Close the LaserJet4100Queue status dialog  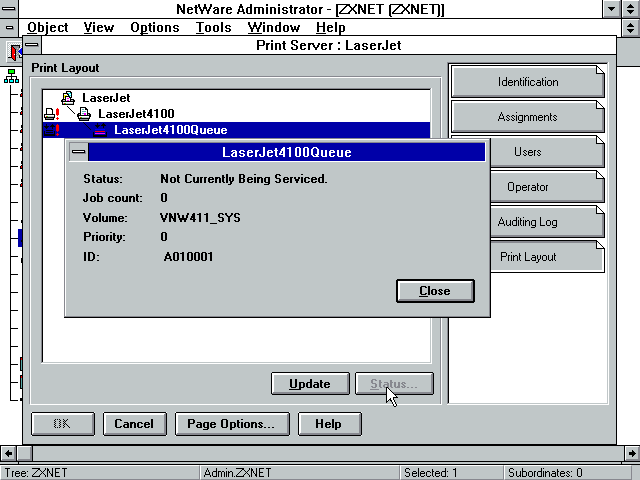coord(435,291)
